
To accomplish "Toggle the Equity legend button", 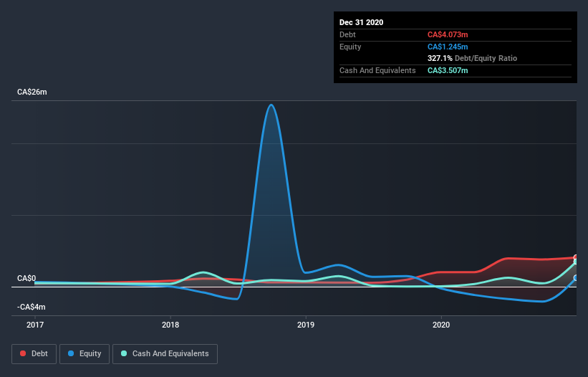I will pos(85,354).
